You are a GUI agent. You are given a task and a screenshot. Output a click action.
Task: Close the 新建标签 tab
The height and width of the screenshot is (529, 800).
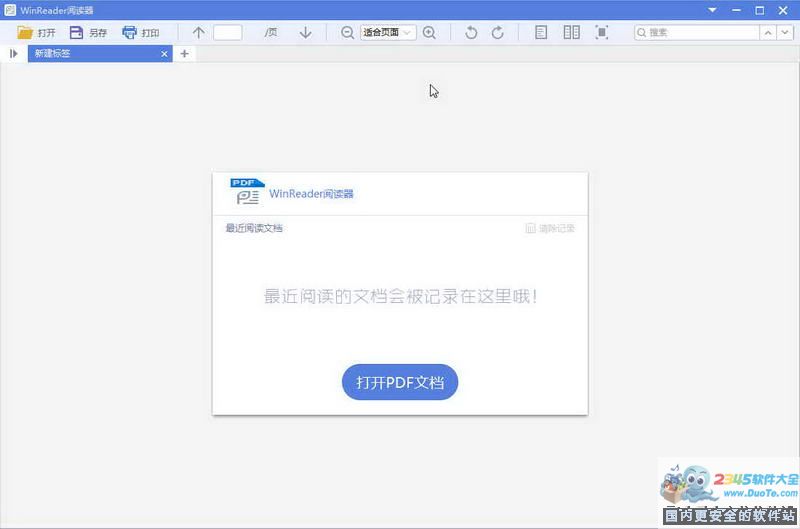pyautogui.click(x=164, y=54)
